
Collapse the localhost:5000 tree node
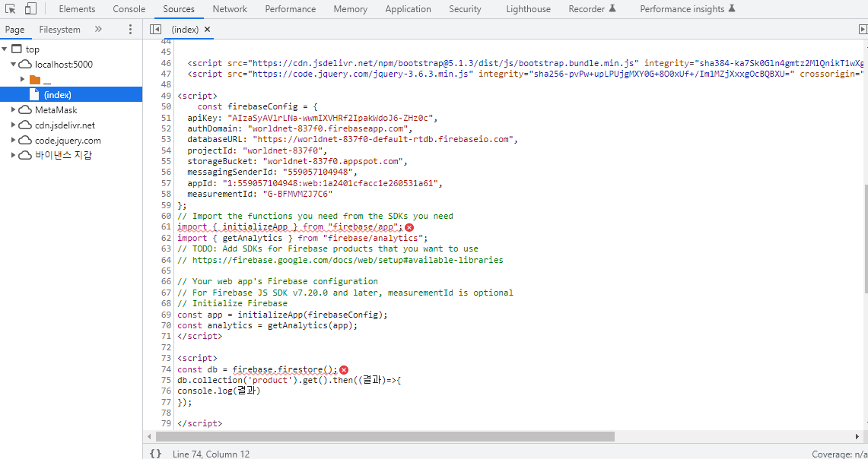coord(13,64)
